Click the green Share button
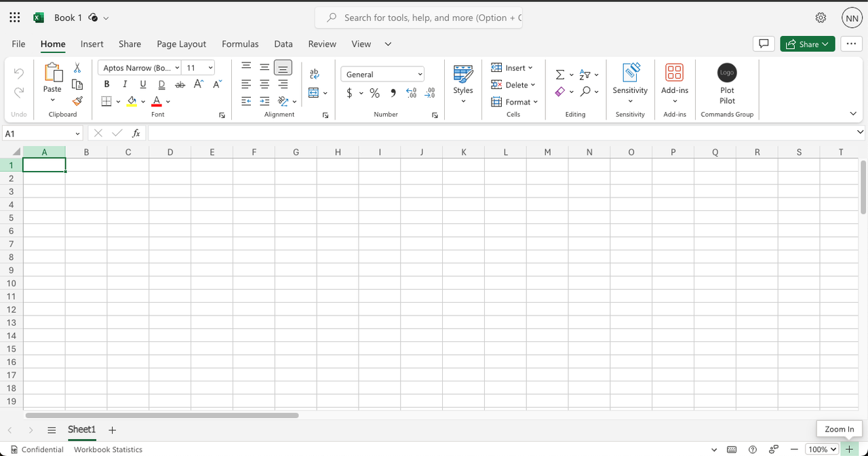This screenshot has width=868, height=456. tap(807, 43)
